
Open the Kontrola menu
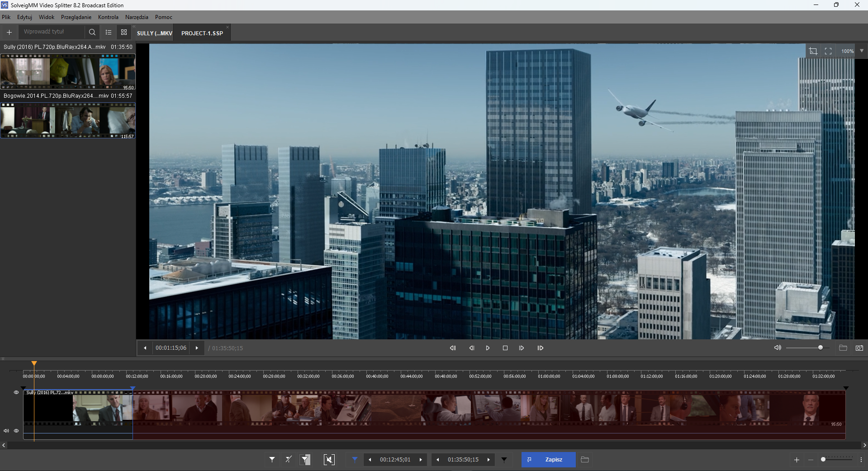(x=108, y=17)
